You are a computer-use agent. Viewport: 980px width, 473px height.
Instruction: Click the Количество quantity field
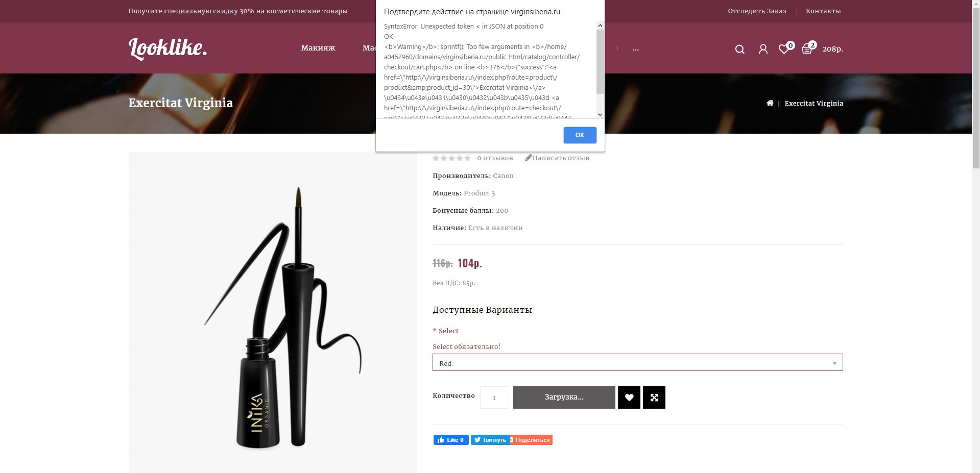tap(494, 397)
